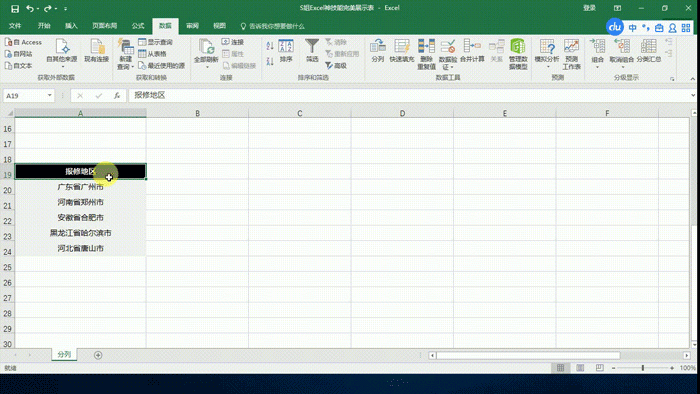The height and width of the screenshot is (394, 700).
Task: Click the Insert Function fx icon
Action: [117, 95]
